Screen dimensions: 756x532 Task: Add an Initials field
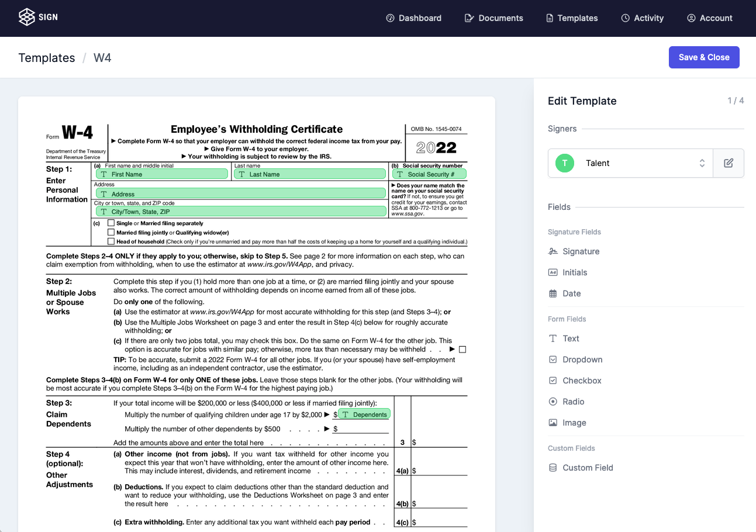(568, 272)
